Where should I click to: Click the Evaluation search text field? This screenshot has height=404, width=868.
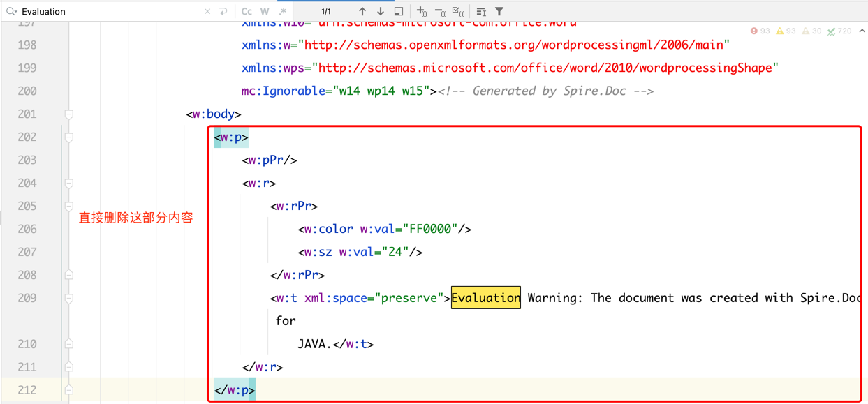pos(112,11)
